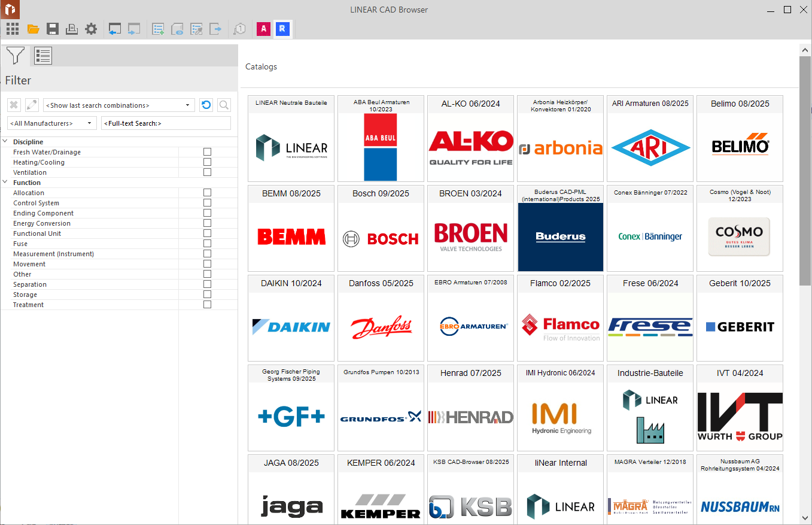This screenshot has height=525, width=812.
Task: Open settings with the gear icon
Action: (91, 29)
